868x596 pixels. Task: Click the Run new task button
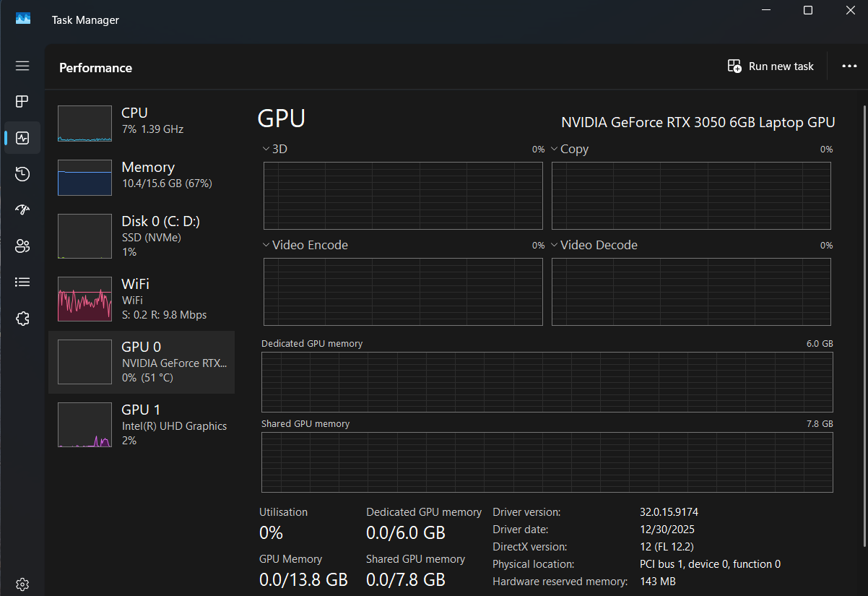coord(771,66)
